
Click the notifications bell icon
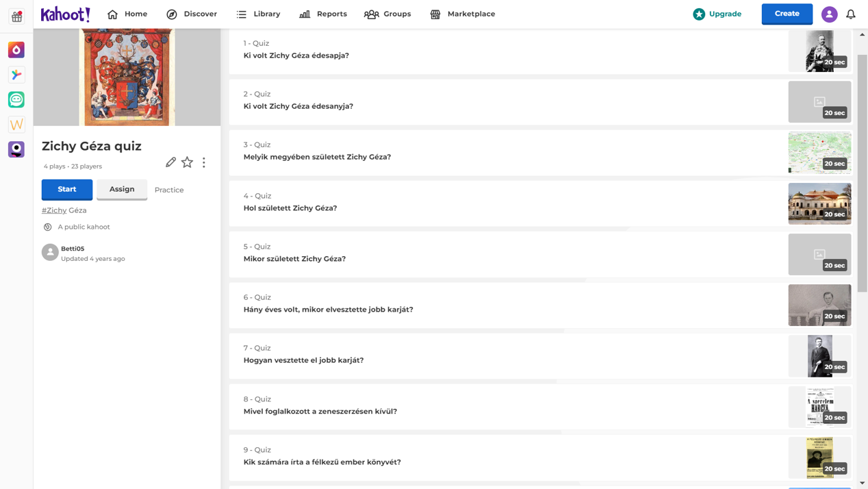pyautogui.click(x=850, y=14)
